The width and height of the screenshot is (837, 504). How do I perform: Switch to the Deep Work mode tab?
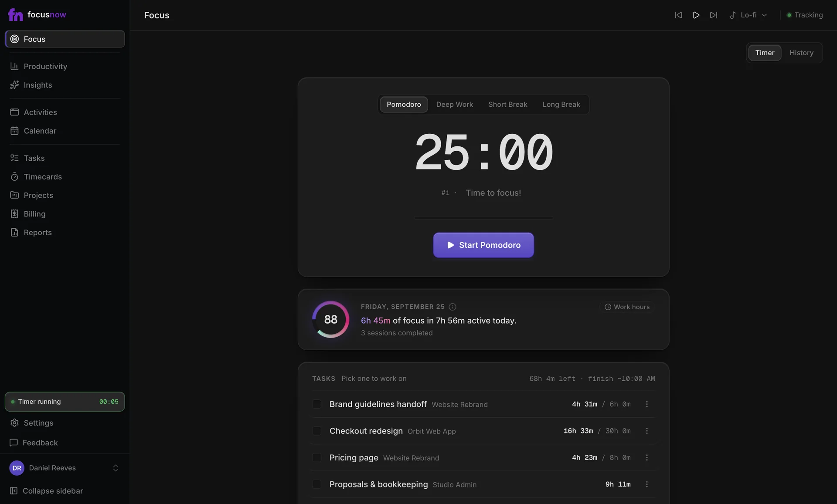pyautogui.click(x=454, y=105)
